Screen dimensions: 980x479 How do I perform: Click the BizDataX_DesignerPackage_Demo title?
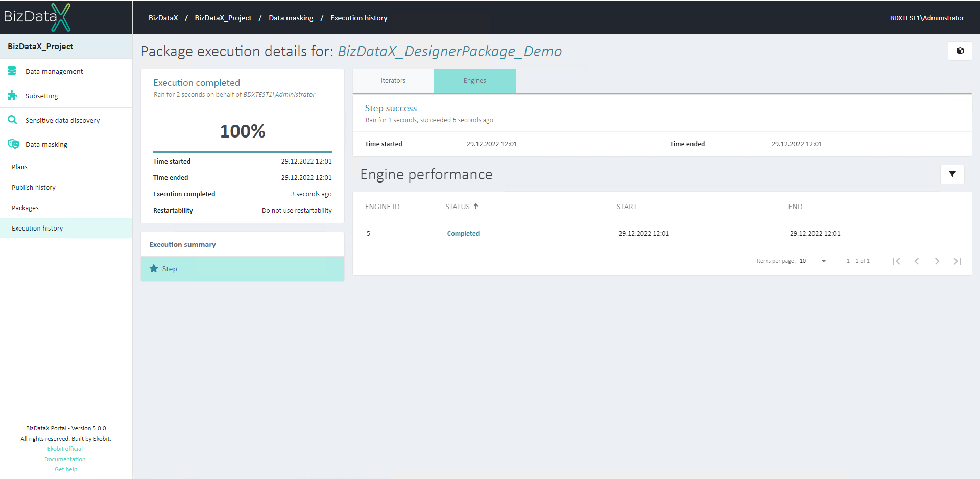pyautogui.click(x=450, y=51)
